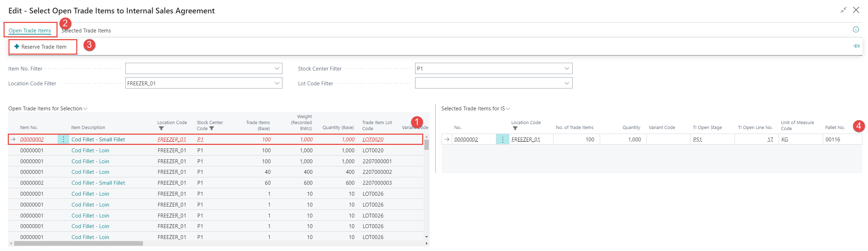Screen dimensions: 868x251
Task: Open the Cod Fillet - Small Fillet link in the first row
Action: click(x=98, y=140)
